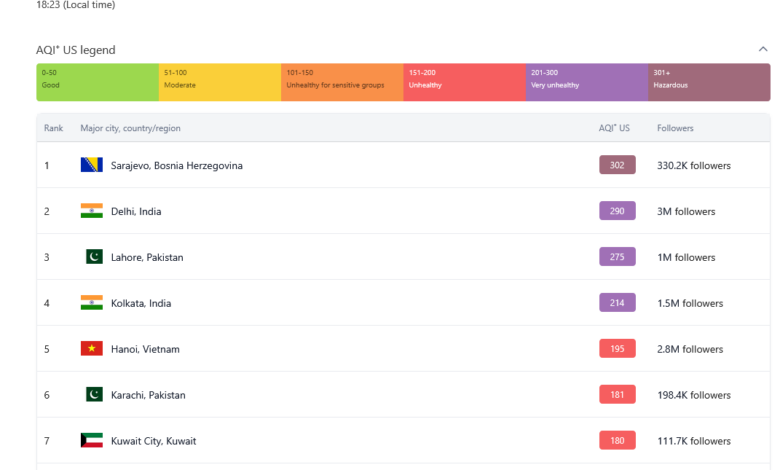
Task: Click the India flag beside Kolkata
Action: point(92,303)
